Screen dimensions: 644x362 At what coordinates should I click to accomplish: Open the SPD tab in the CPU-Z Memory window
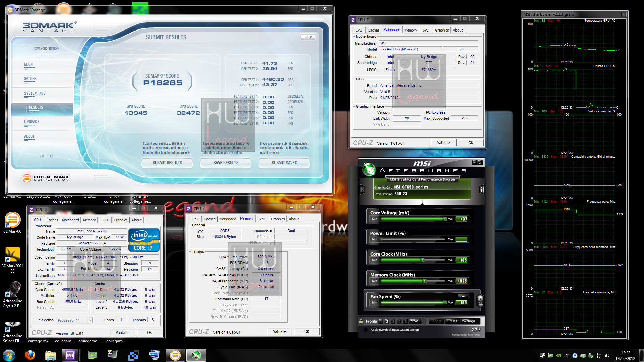pyautogui.click(x=262, y=219)
